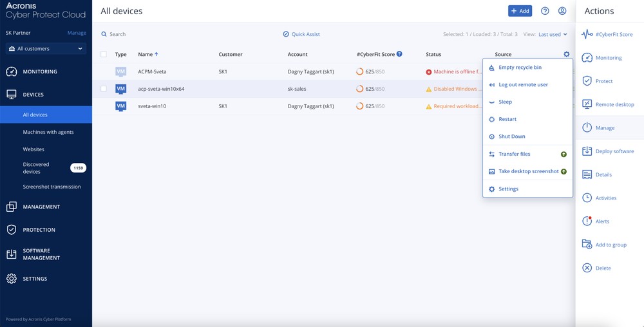Select Take desktop screenshot menu item
The image size is (644, 327).
click(527, 171)
